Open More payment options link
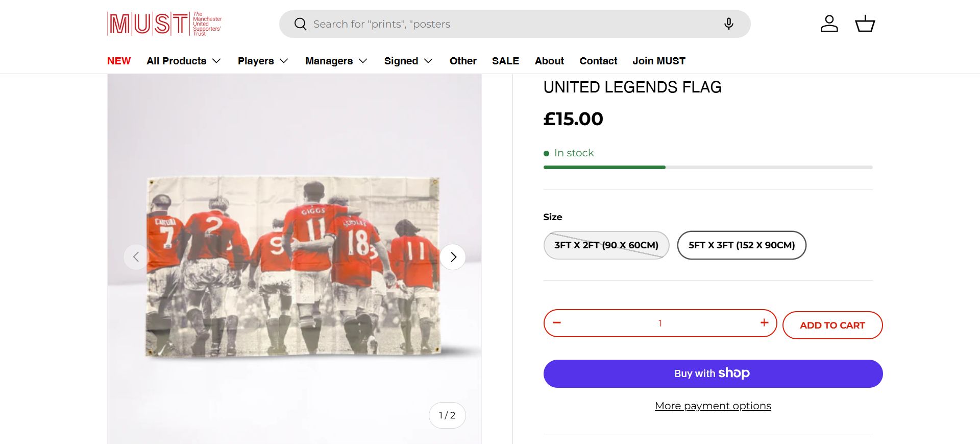The image size is (980, 444). point(713,406)
